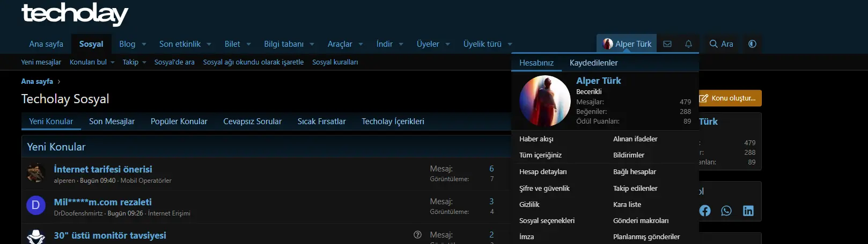
Task: Open Şifre ve güvenlik menu entry
Action: (x=545, y=189)
